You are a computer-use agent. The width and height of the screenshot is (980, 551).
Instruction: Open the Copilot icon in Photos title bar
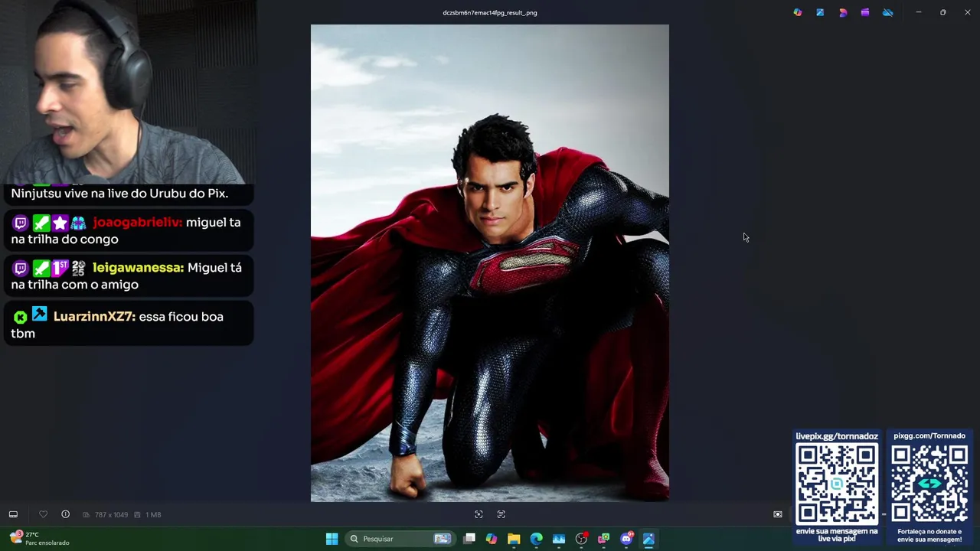point(798,12)
